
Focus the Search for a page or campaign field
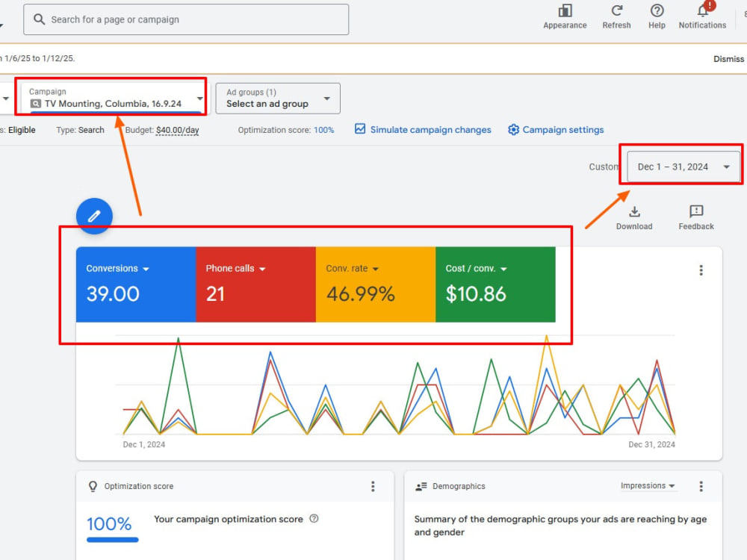tap(186, 19)
